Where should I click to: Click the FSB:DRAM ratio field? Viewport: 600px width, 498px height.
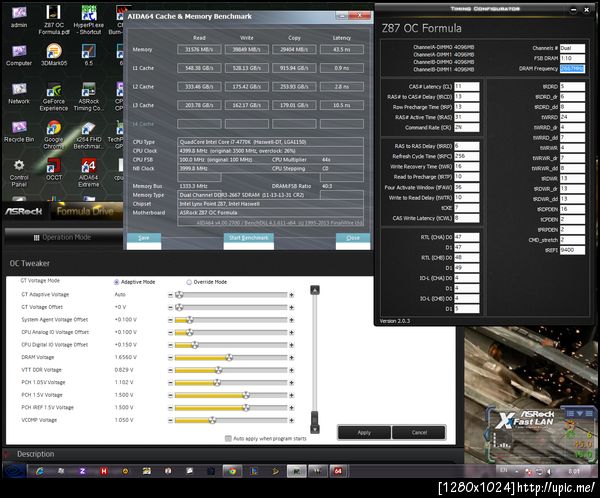(572, 58)
